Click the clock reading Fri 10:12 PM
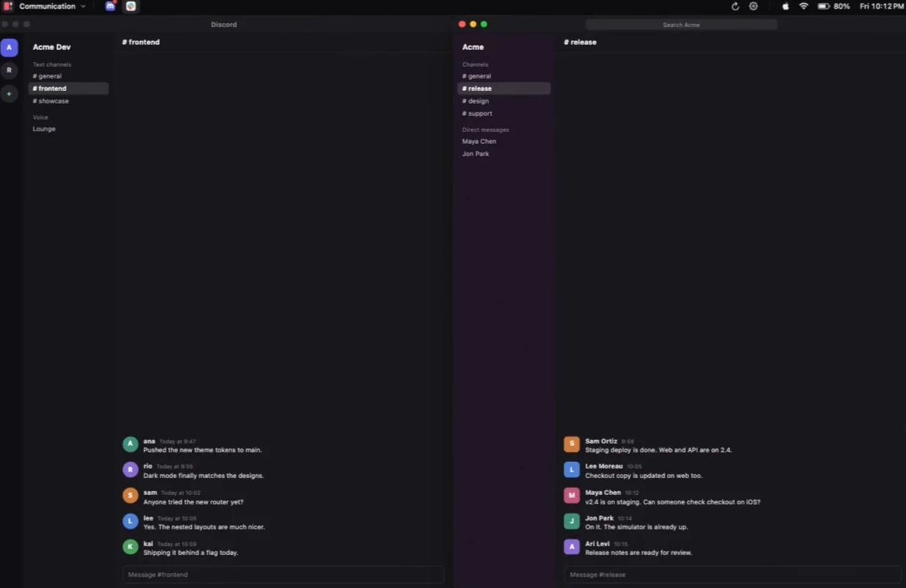 pos(881,6)
